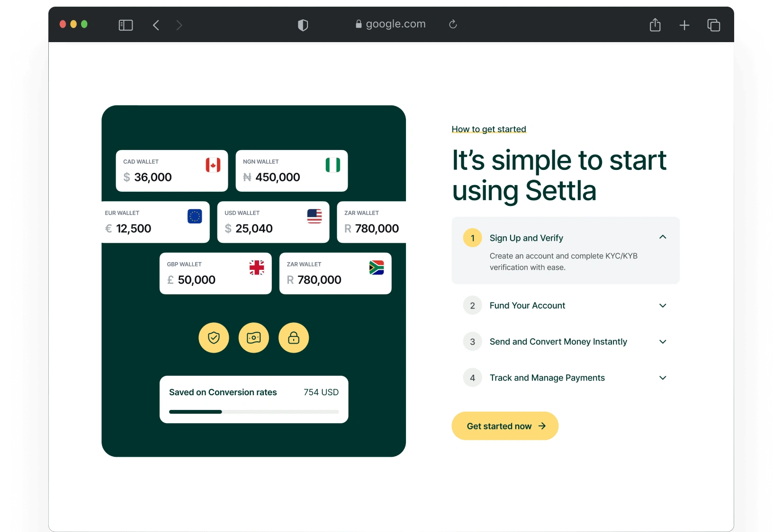
Task: Click the USD WALLET label
Action: click(x=242, y=213)
